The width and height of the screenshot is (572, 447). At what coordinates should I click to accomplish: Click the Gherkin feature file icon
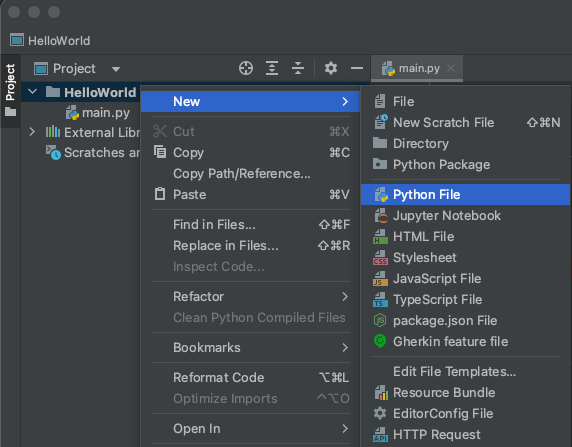pyautogui.click(x=380, y=341)
